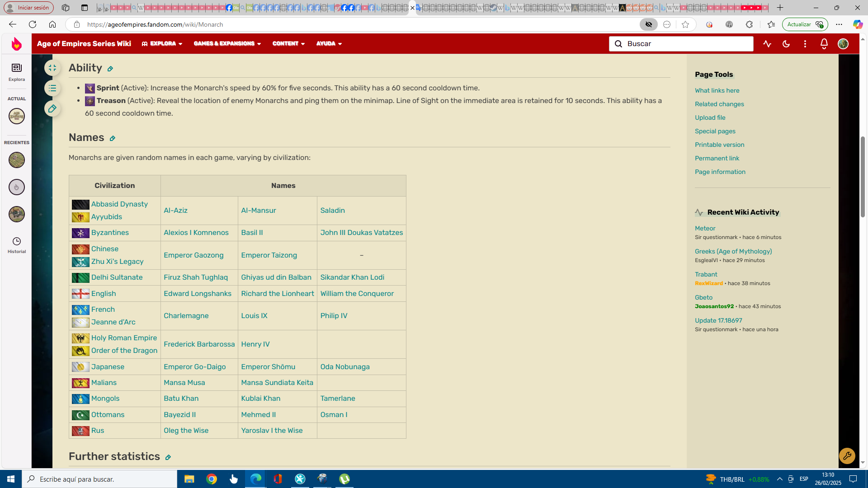The width and height of the screenshot is (868, 488).
Task: Open Page information link
Action: click(720, 172)
